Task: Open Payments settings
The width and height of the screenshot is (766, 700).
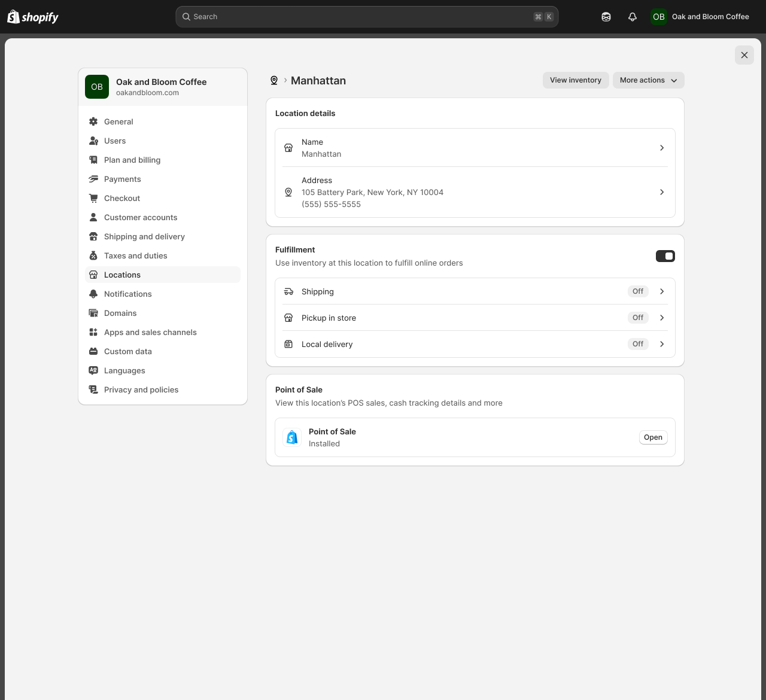Action: point(163,179)
